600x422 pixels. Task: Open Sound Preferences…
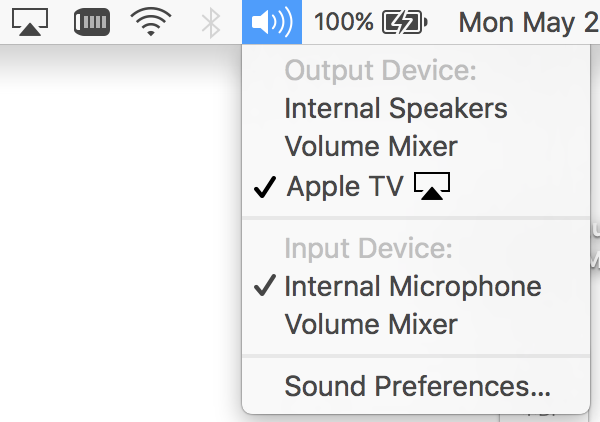pyautogui.click(x=417, y=385)
